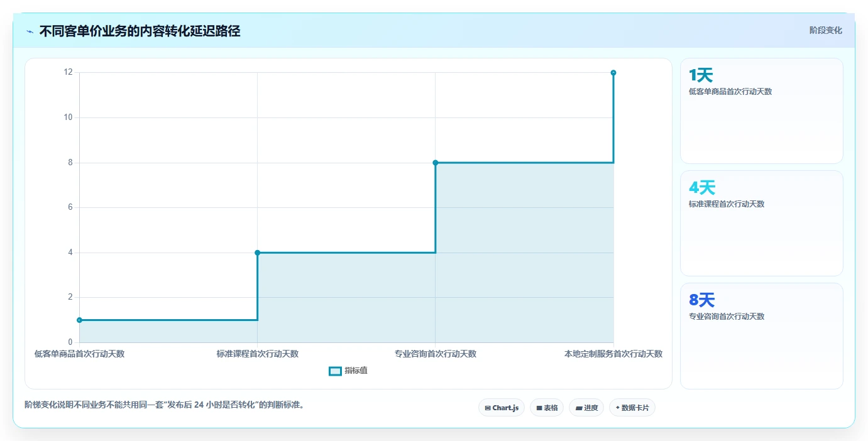Select the Chart.js tag chip
Image resolution: width=868 pixels, height=441 pixels.
[x=502, y=408]
